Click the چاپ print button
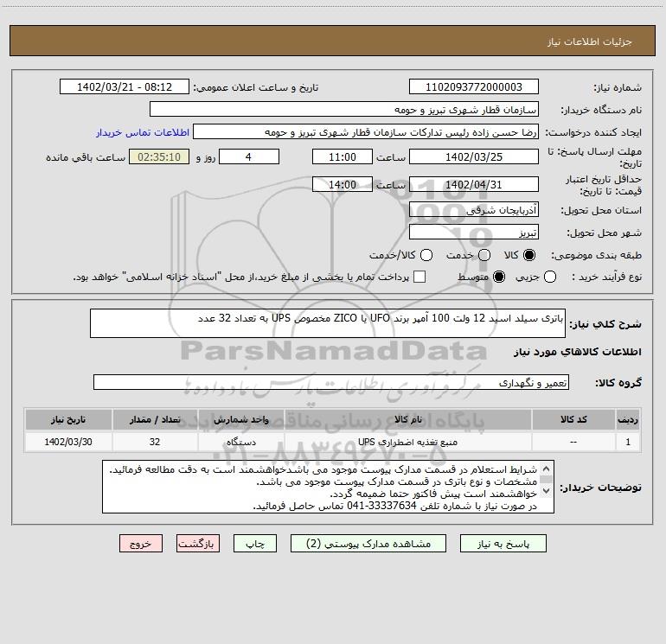This screenshot has height=644, width=666. point(255,544)
